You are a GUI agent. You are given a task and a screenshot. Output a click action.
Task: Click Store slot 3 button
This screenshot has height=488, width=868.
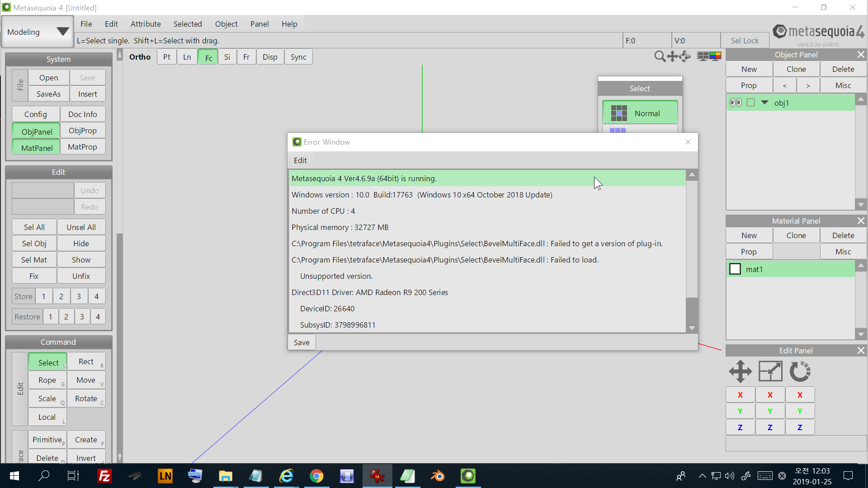click(79, 296)
